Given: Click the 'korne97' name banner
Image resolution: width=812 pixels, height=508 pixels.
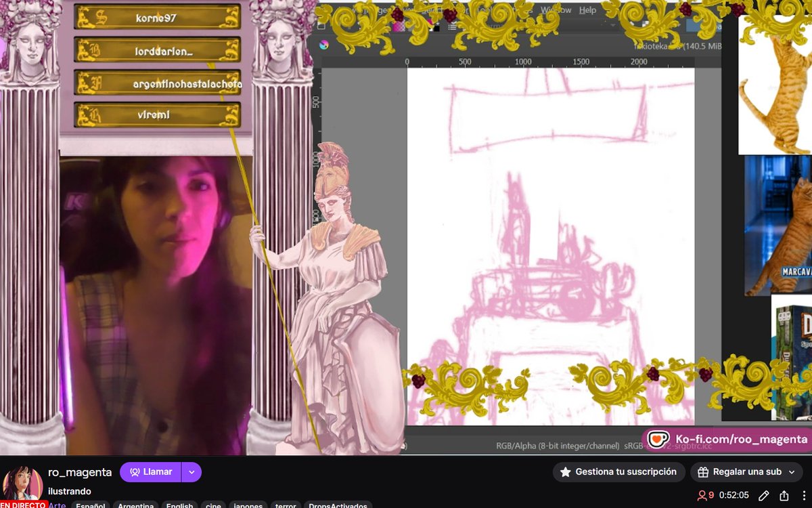Looking at the screenshot, I should coord(158,18).
